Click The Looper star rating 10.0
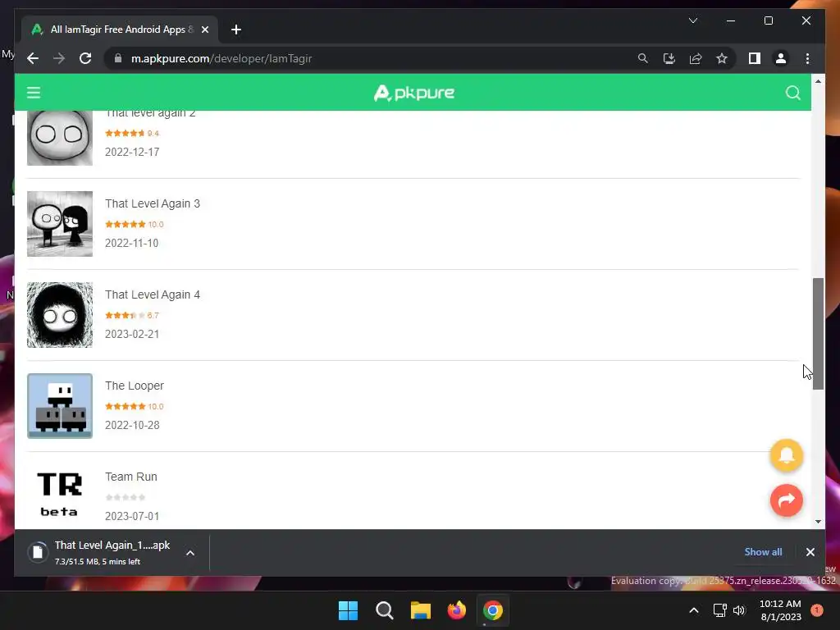The image size is (840, 630). tap(134, 407)
